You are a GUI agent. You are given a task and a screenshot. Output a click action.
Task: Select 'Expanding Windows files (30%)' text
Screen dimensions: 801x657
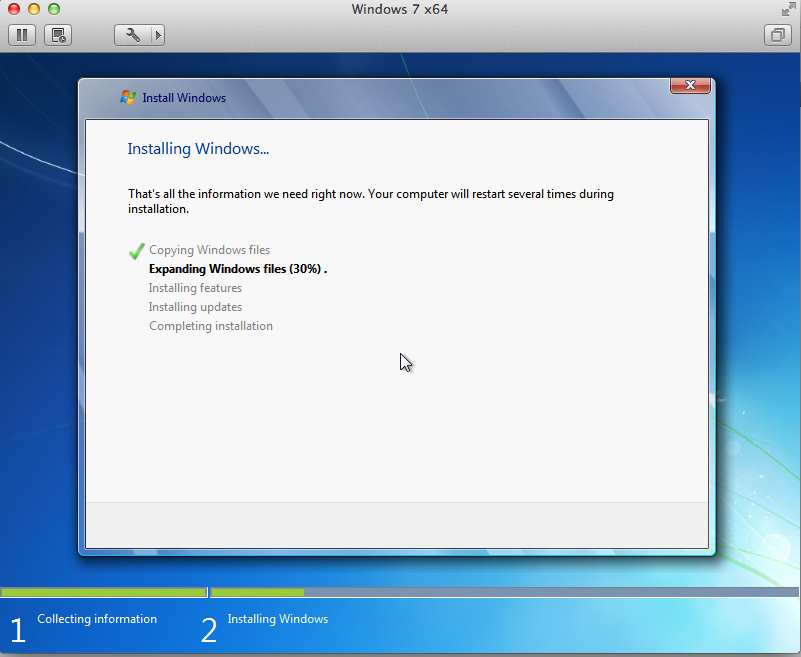click(235, 269)
